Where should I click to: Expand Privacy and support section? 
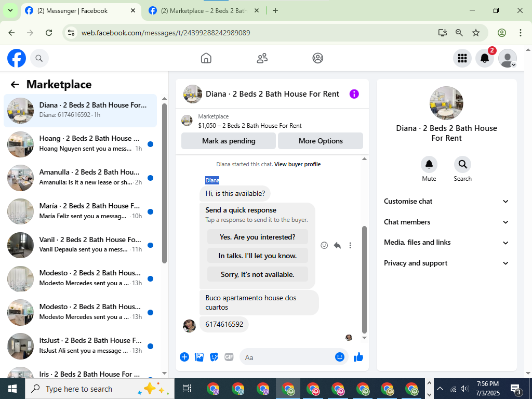point(446,263)
